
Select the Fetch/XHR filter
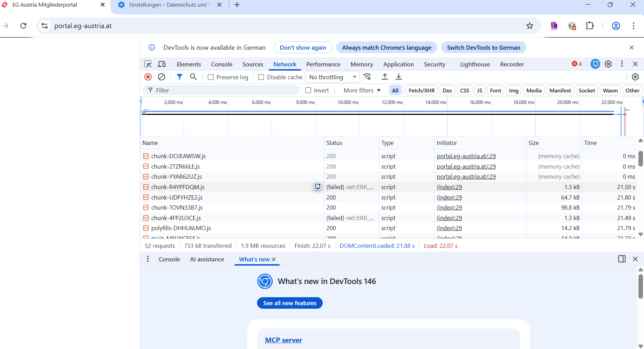pos(422,90)
